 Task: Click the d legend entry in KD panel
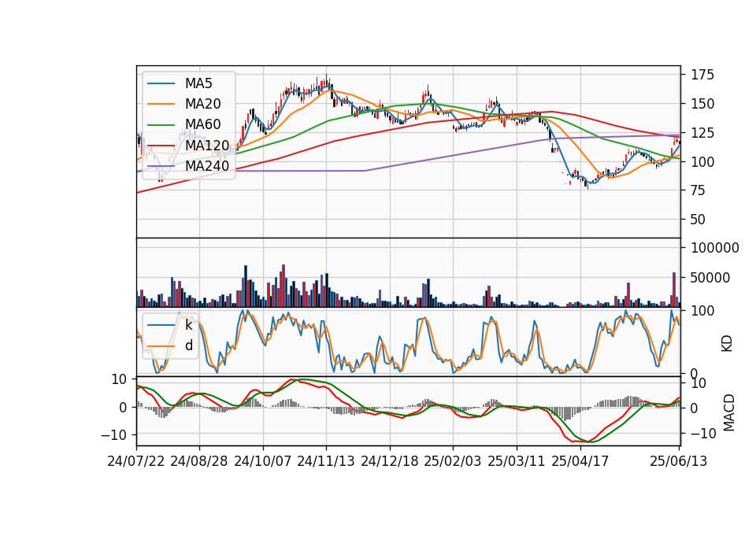point(188,345)
